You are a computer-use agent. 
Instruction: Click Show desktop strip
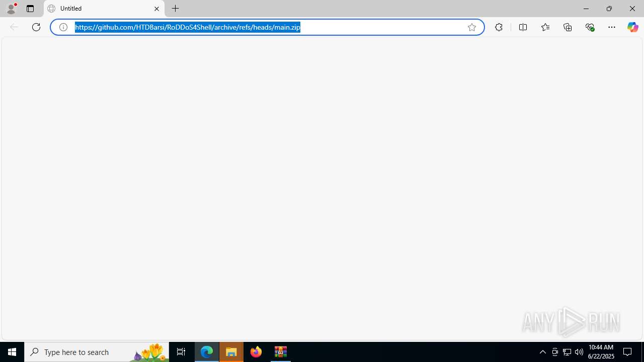[x=642, y=352]
